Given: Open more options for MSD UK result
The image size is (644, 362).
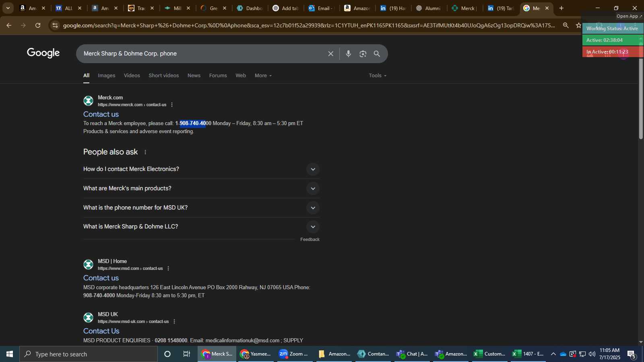Looking at the screenshot, I should coord(174,321).
